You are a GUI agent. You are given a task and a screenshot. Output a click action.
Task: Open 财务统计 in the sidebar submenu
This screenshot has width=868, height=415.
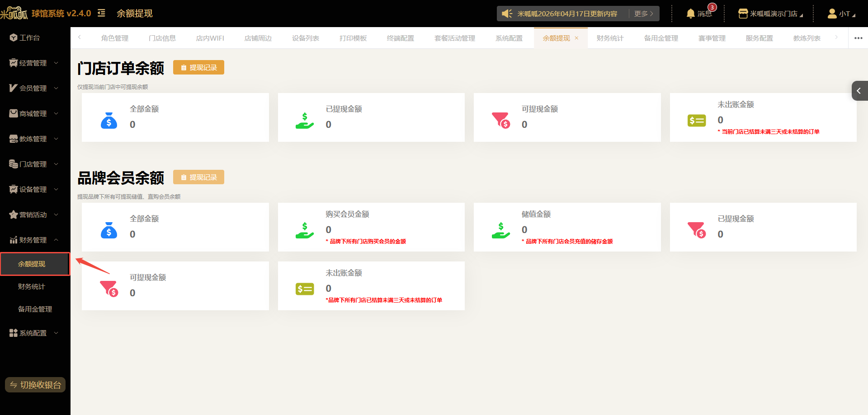(x=32, y=286)
